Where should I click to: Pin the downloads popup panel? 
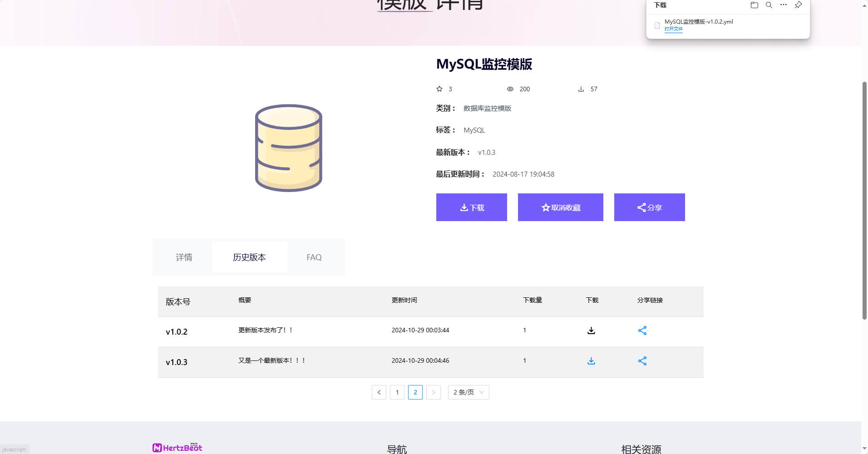click(x=798, y=5)
